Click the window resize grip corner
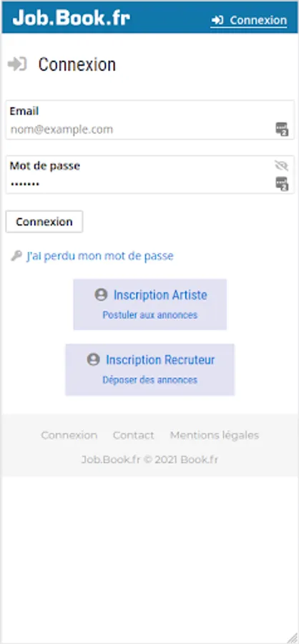Image resolution: width=299 pixels, height=644 pixels. point(293,638)
